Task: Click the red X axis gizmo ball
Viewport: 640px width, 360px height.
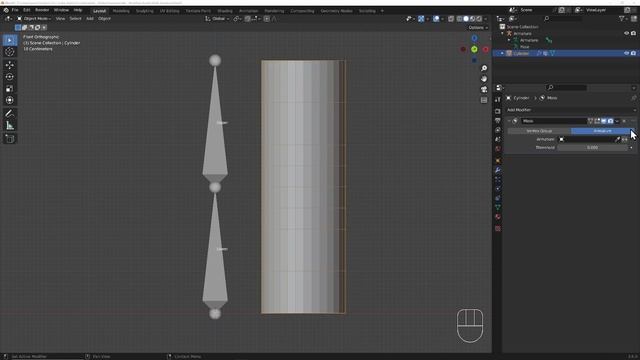Action: (485, 49)
